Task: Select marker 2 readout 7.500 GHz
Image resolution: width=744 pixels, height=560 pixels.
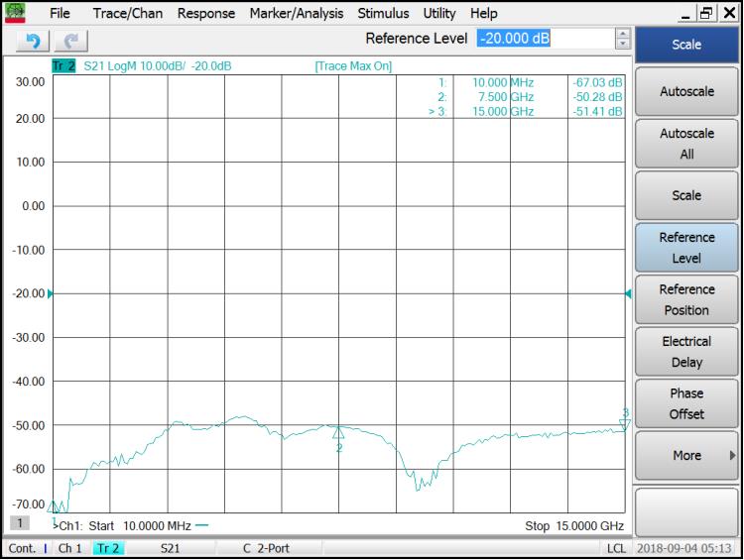Action: pyautogui.click(x=506, y=97)
